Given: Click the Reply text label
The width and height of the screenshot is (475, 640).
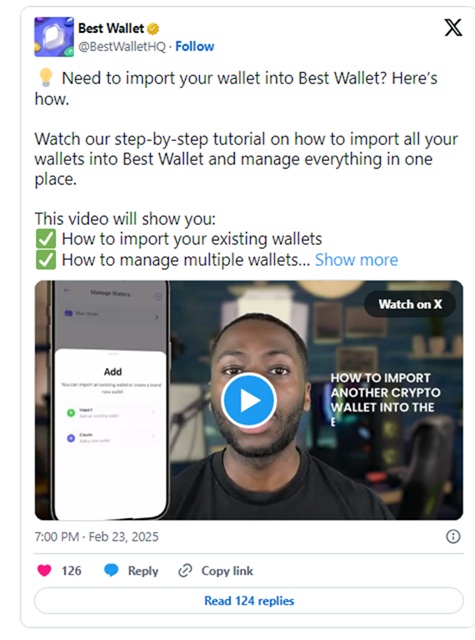Looking at the screenshot, I should [x=143, y=571].
